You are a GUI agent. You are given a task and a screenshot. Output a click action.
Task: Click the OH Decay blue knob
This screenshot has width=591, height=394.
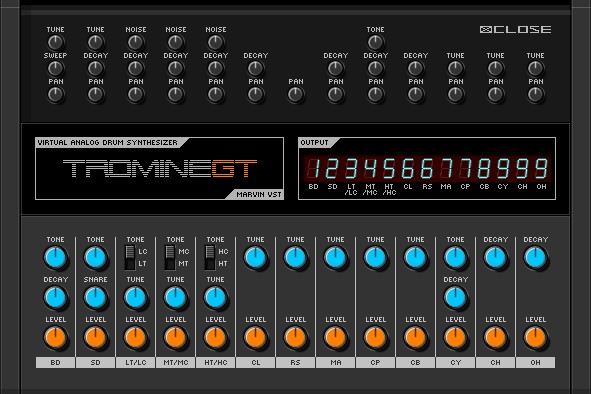(x=535, y=258)
